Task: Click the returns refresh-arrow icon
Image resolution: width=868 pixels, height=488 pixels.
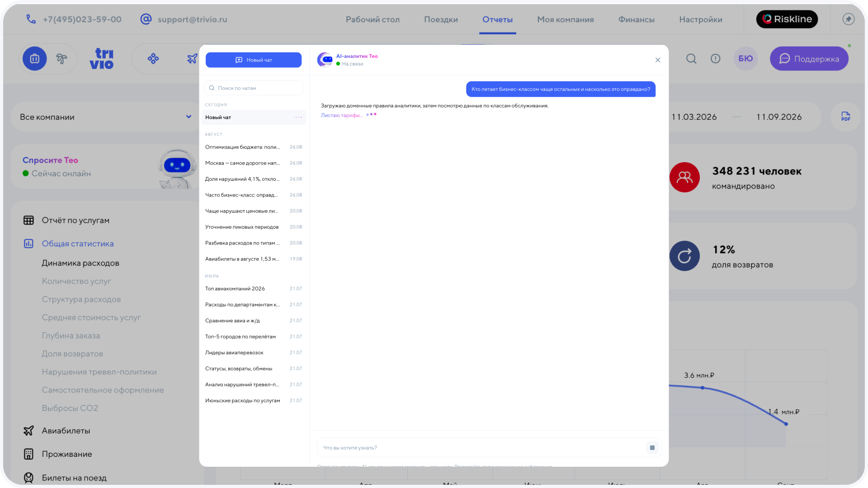Action: (x=684, y=256)
